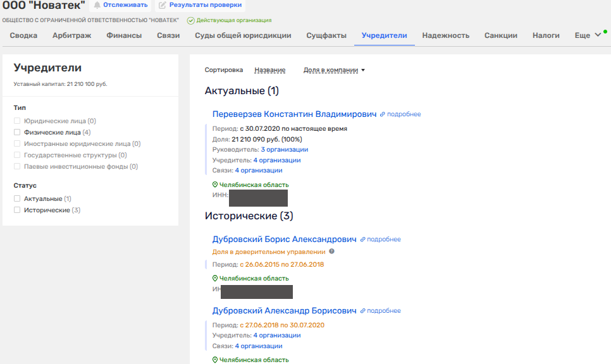Click period с 26.06.2015 по 27.06.2018
611x364 pixels.
(282, 264)
